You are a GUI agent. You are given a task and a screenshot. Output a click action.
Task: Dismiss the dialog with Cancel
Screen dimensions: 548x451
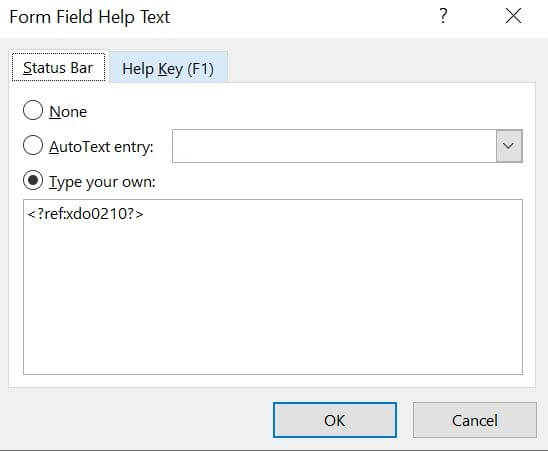coord(474,420)
